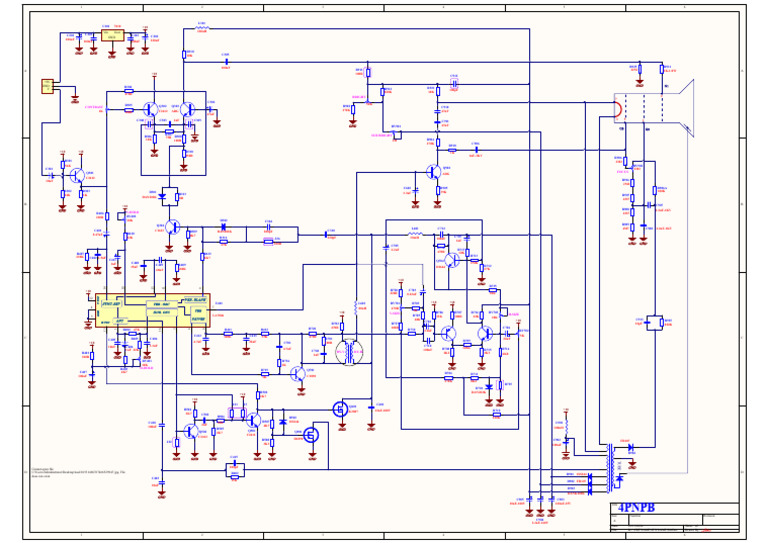The width and height of the screenshot is (768, 543).
Task: Select the input buffer transistor near the connector
Action: 77,175
